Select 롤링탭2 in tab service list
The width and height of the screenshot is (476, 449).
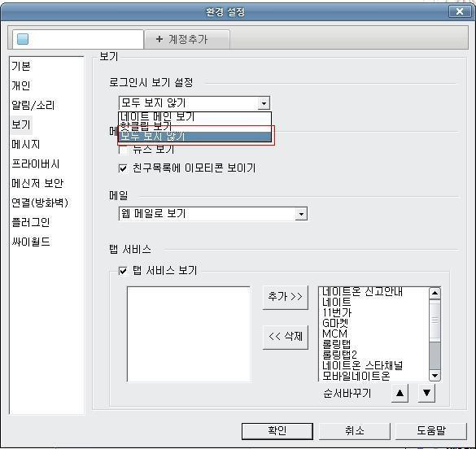339,355
